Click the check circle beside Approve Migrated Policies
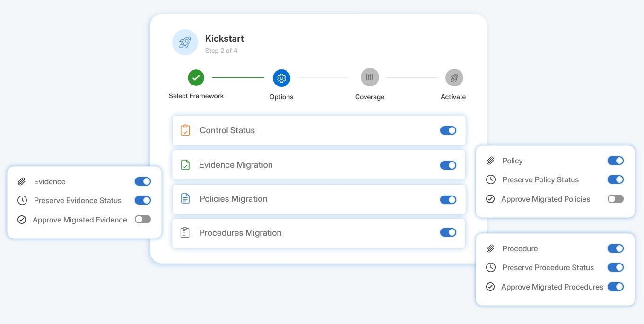The width and height of the screenshot is (644, 324). (490, 199)
